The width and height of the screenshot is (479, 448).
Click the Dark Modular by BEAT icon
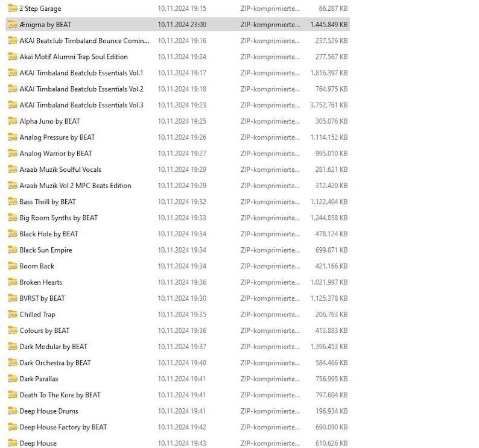[x=13, y=347]
